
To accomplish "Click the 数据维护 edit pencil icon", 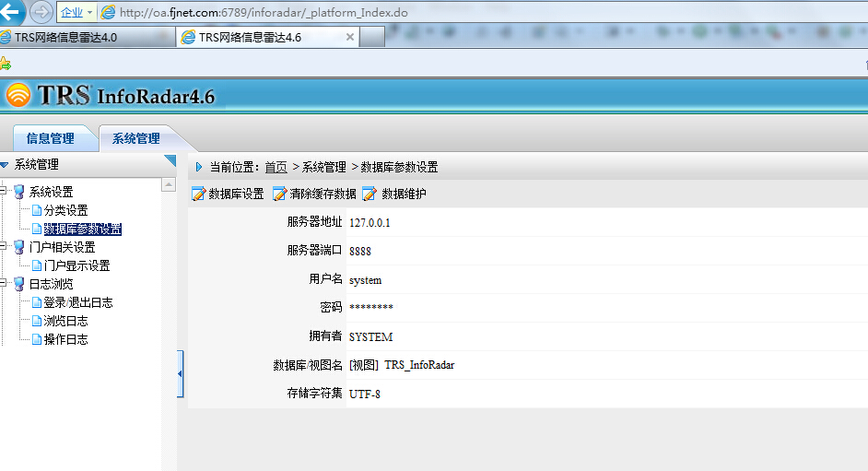I will [x=369, y=194].
